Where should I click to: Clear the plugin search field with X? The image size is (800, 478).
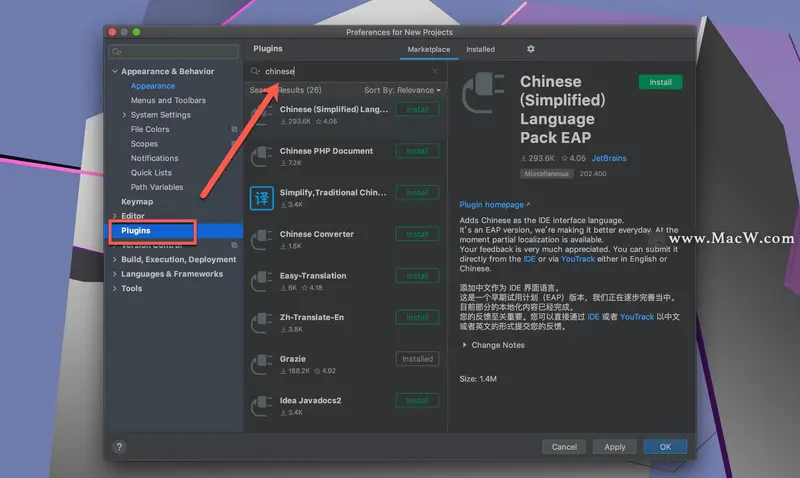click(x=435, y=71)
